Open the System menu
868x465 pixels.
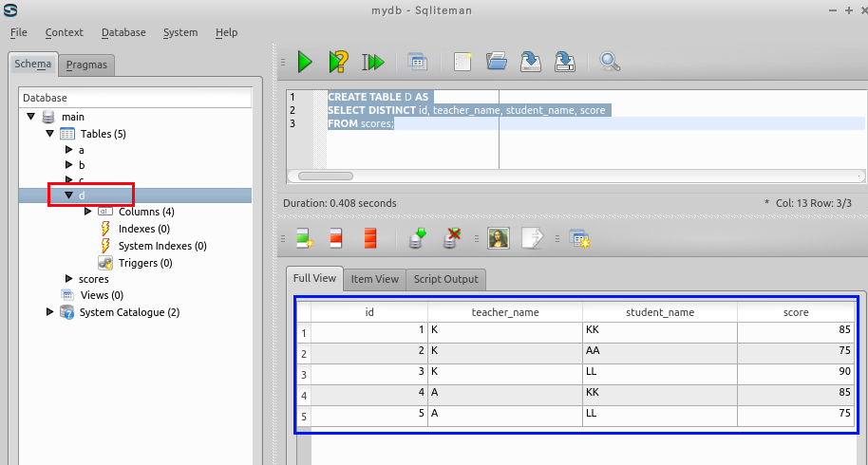coord(180,32)
